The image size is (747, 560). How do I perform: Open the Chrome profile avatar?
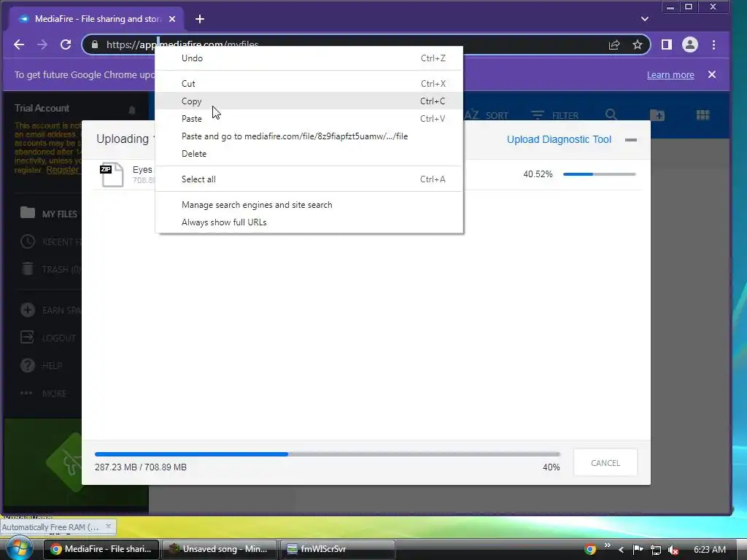pos(690,44)
